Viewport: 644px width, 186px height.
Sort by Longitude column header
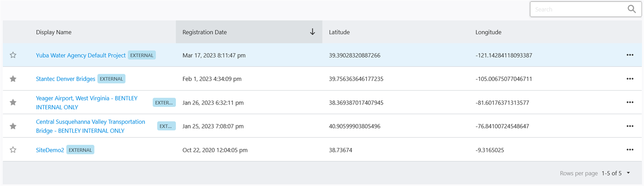pos(488,32)
